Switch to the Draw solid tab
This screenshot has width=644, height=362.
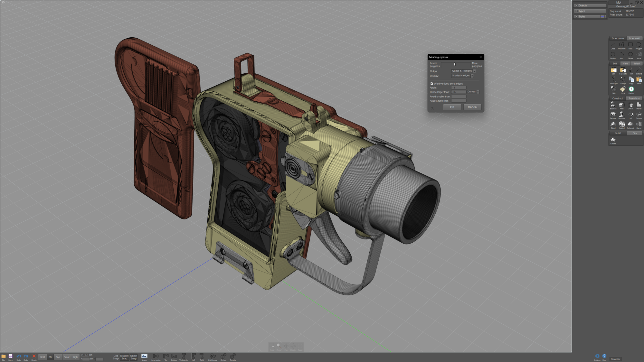tap(634, 38)
